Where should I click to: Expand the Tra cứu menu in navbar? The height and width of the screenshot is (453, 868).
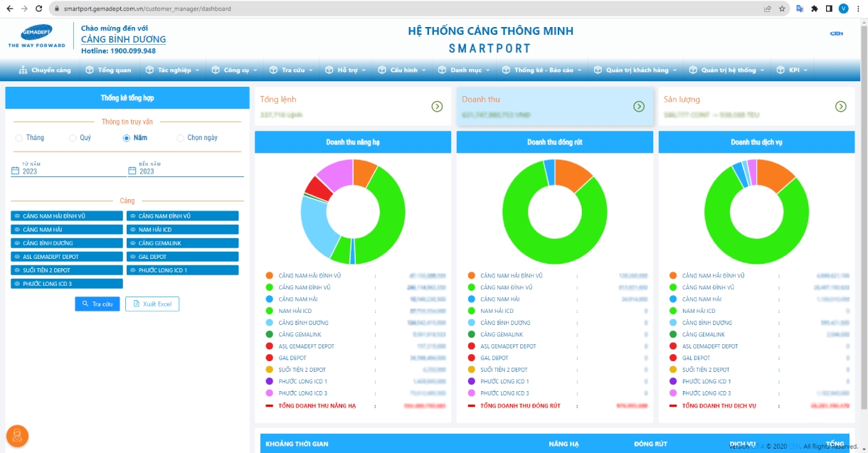(290, 70)
